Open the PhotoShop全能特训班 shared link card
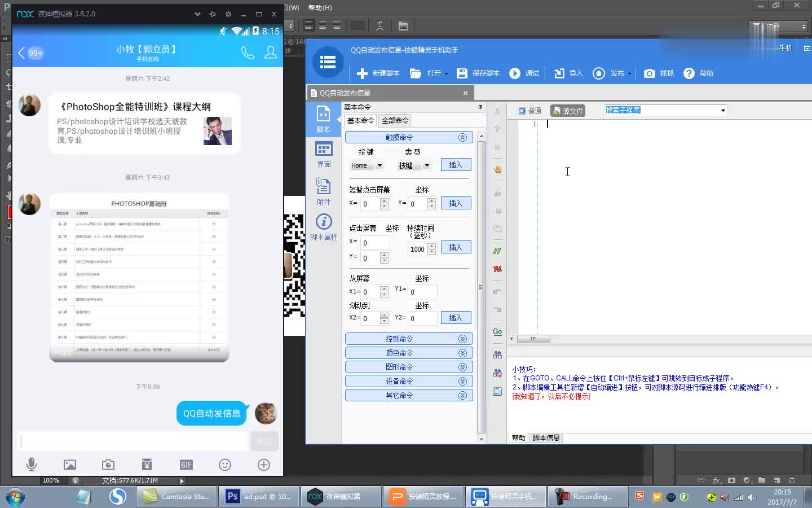Screen dimensions: 812x508 coord(145,123)
